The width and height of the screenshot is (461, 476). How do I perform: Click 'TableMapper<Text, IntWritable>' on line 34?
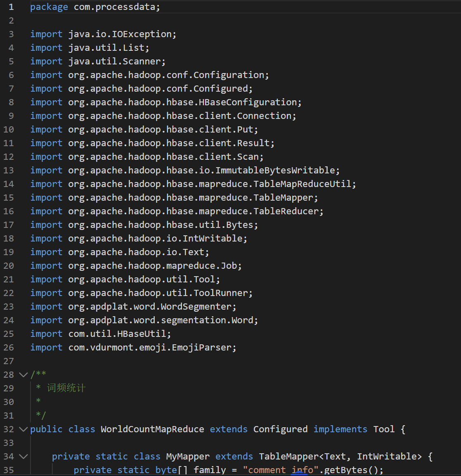(x=340, y=457)
